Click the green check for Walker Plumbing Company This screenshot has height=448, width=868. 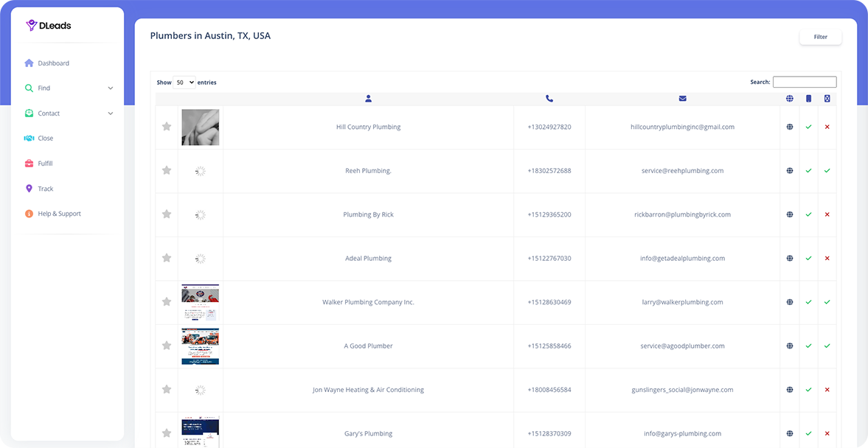[809, 302]
